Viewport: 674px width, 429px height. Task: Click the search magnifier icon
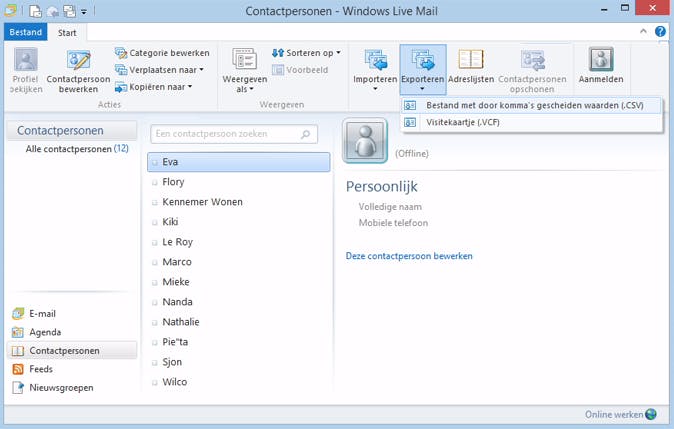306,134
